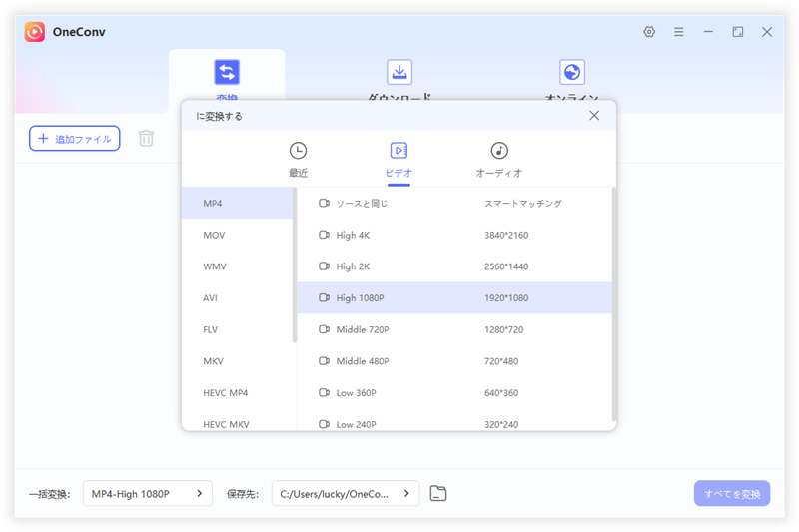This screenshot has width=799, height=532.
Task: Choose HEVC MP4 format in list
Action: (x=237, y=392)
